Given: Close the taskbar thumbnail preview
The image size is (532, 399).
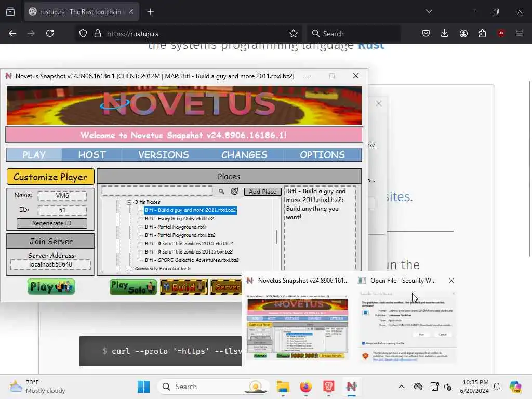Looking at the screenshot, I should (x=451, y=281).
